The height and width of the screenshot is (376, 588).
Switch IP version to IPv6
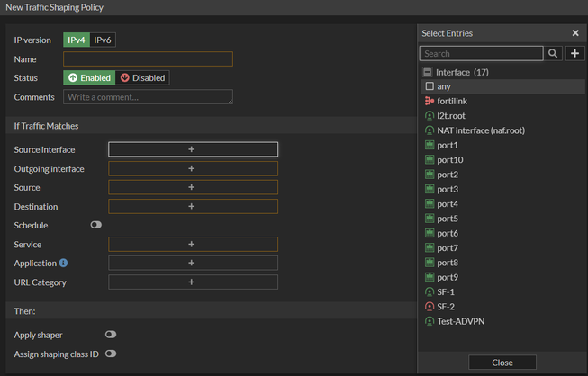pos(104,40)
